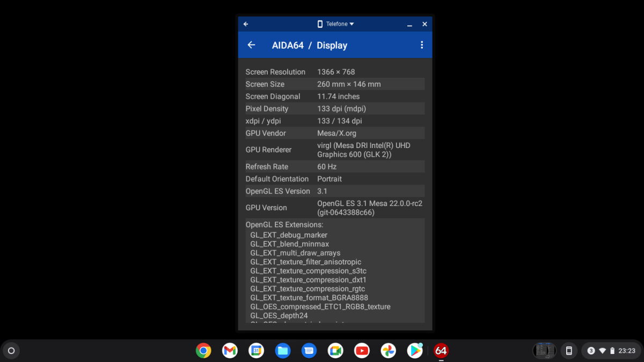The width and height of the screenshot is (644, 362).
Task: Open Gmail from the shelf
Action: [230, 351]
